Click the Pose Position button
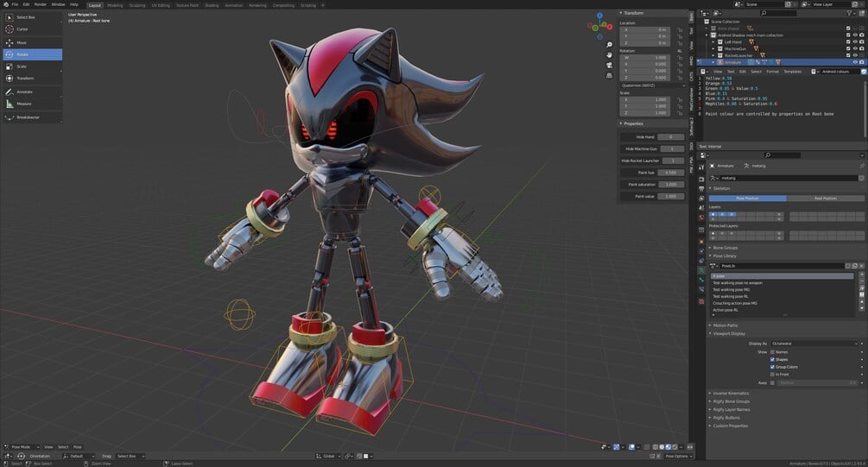868x467 pixels. click(x=747, y=198)
